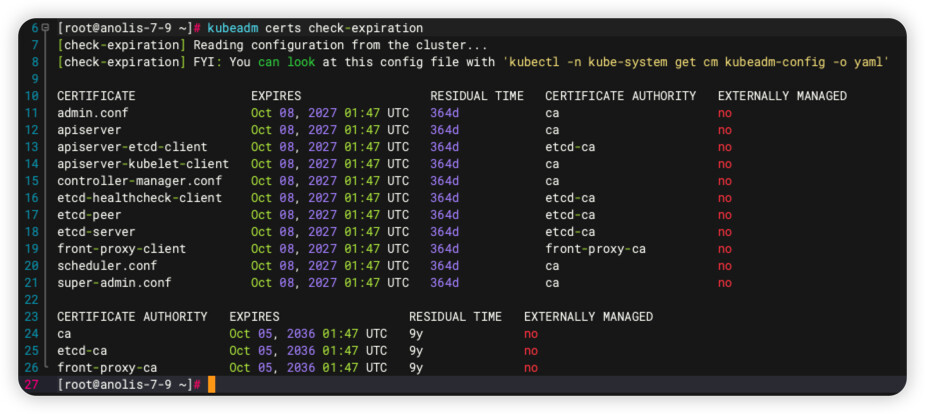Select 'controller-manager.conf' certificate name
Viewport: 925px width, 414px height.
[139, 180]
